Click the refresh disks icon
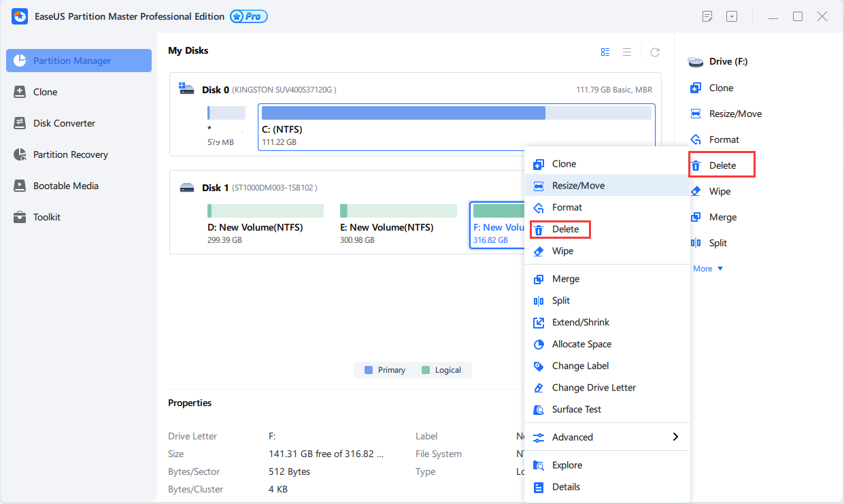 tap(655, 52)
